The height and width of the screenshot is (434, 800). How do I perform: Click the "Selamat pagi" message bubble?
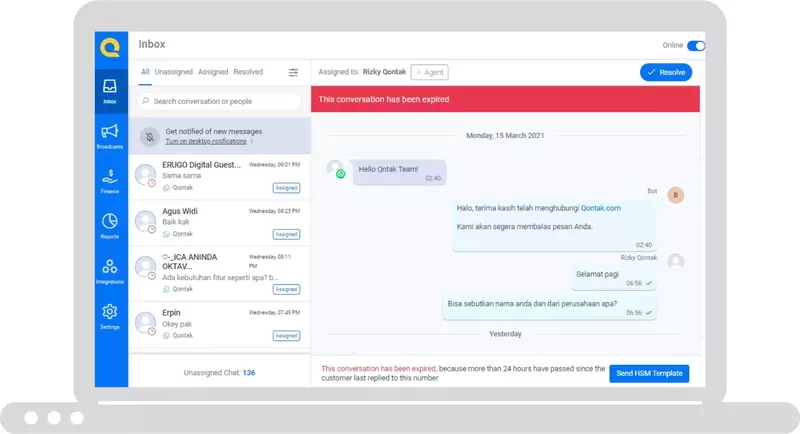pos(614,278)
